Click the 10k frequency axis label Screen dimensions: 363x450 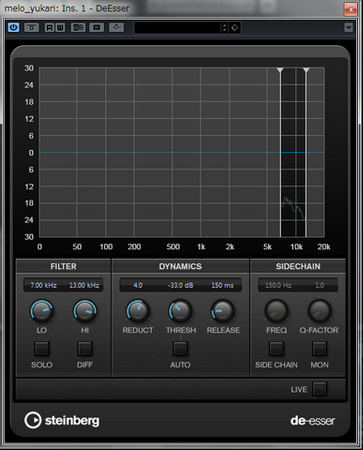click(x=296, y=247)
